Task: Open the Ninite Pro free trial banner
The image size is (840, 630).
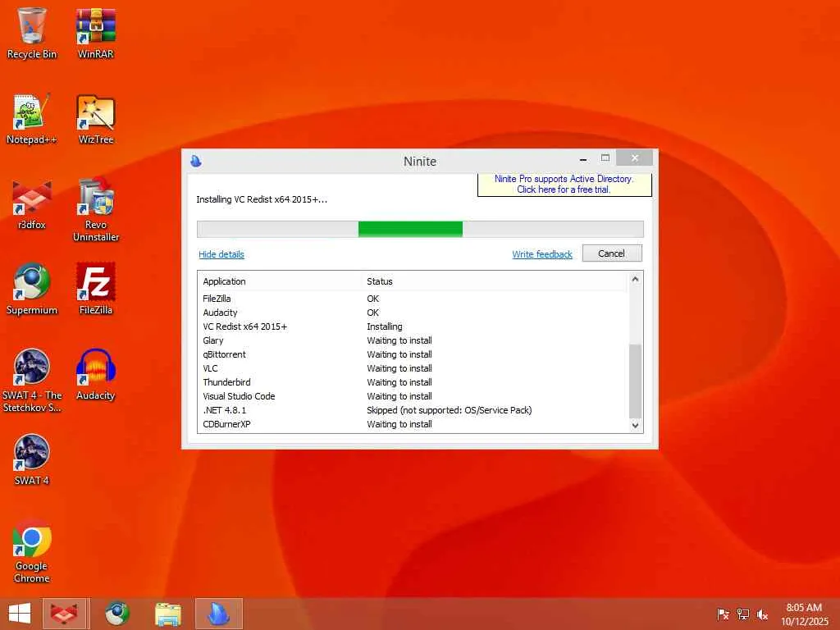Action: [564, 185]
